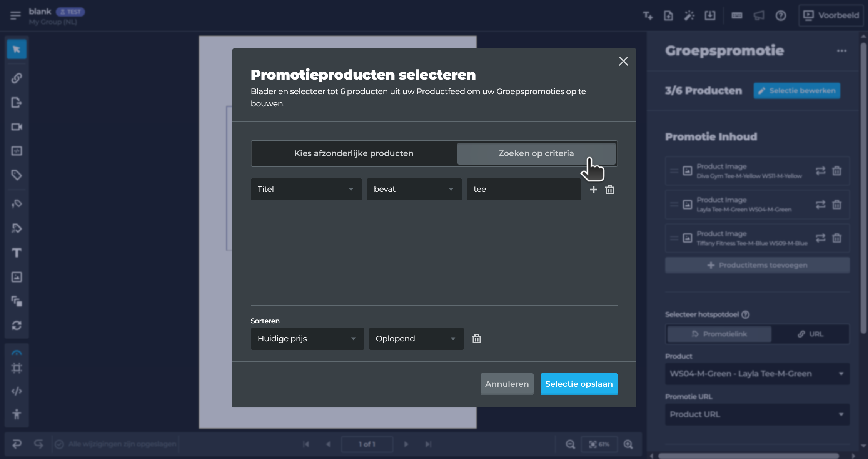This screenshot has width=868, height=459.
Task: Click the Annuleren button
Action: (507, 384)
